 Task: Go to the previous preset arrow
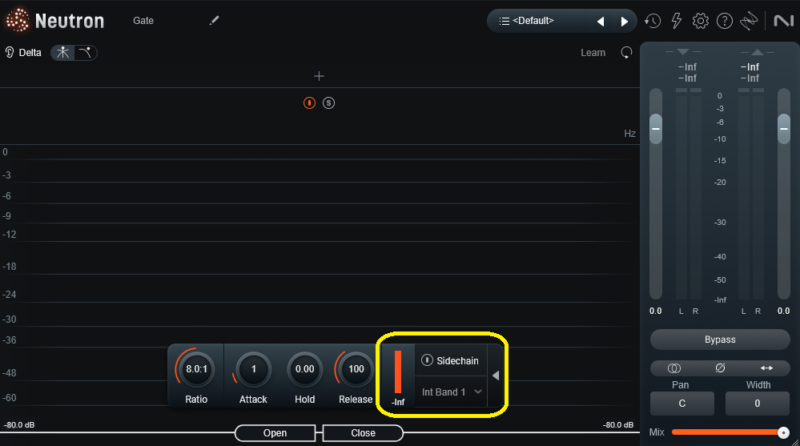[601, 21]
